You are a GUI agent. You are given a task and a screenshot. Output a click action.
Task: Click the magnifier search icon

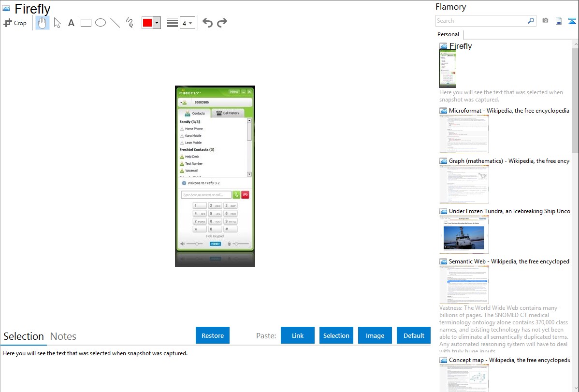point(531,21)
